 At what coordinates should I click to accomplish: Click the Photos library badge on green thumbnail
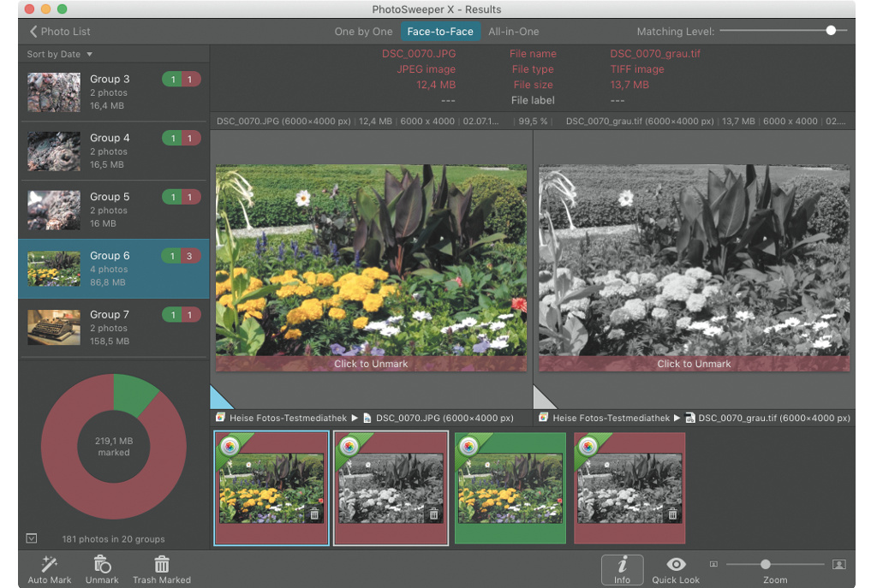click(468, 446)
